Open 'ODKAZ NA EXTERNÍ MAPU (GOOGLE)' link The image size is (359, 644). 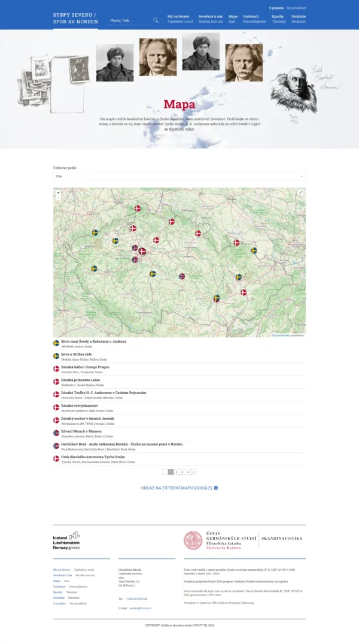177,488
